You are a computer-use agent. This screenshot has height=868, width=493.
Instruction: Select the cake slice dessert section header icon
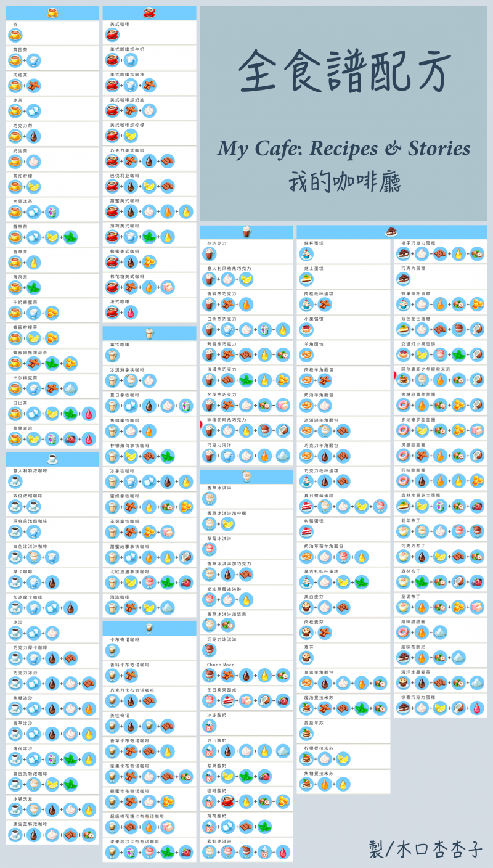pos(391,232)
